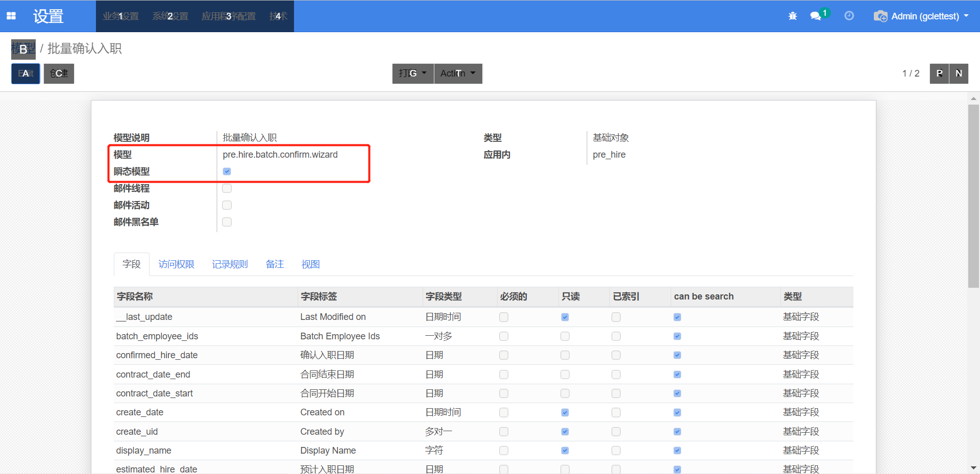Screen dimensions: 980x474
Task: Click the bug debug tools icon
Action: (793, 16)
